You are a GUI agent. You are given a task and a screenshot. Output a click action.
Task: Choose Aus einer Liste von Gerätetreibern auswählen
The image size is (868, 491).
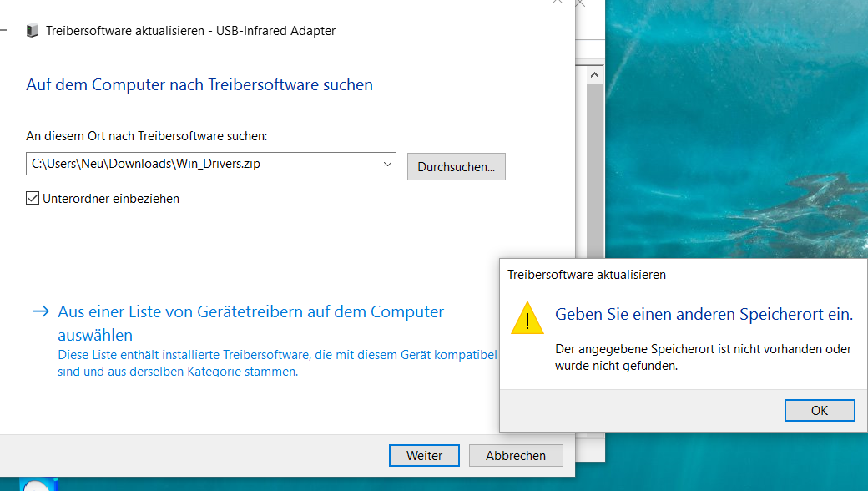point(250,323)
